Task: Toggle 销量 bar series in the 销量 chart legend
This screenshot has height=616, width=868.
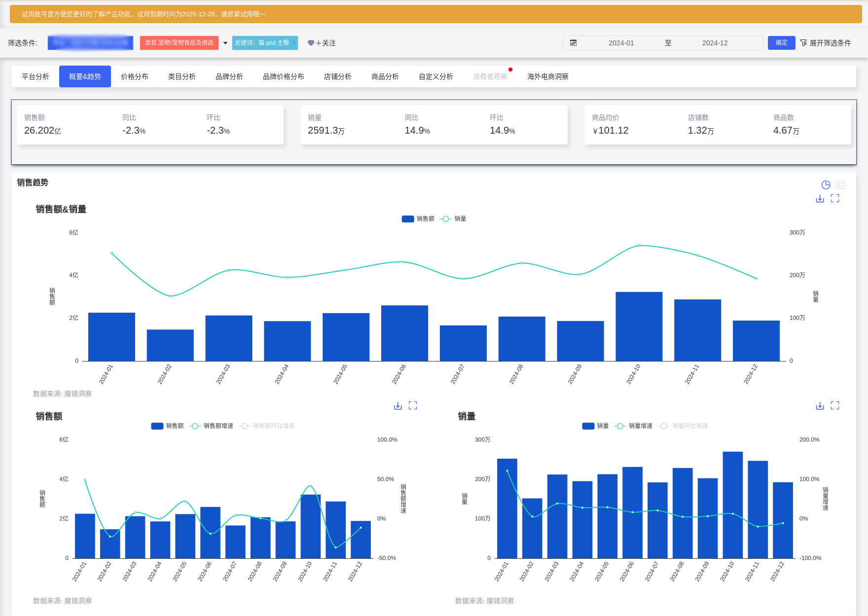Action: 595,426
